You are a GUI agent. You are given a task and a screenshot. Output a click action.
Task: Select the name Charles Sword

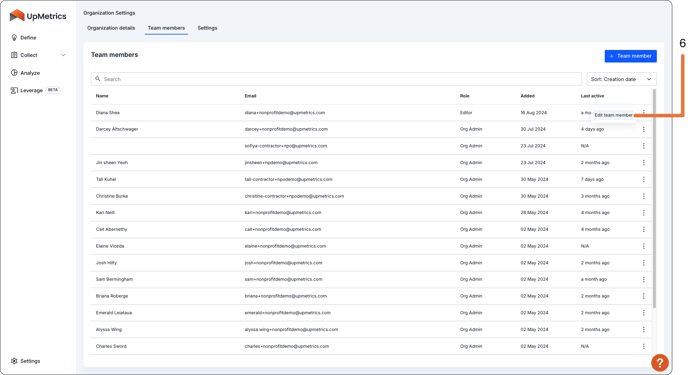click(x=111, y=346)
